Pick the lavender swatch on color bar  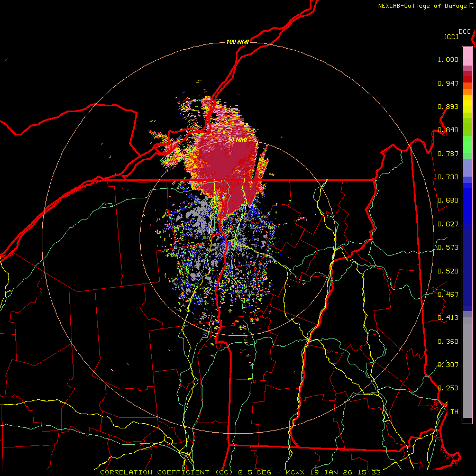(x=467, y=168)
